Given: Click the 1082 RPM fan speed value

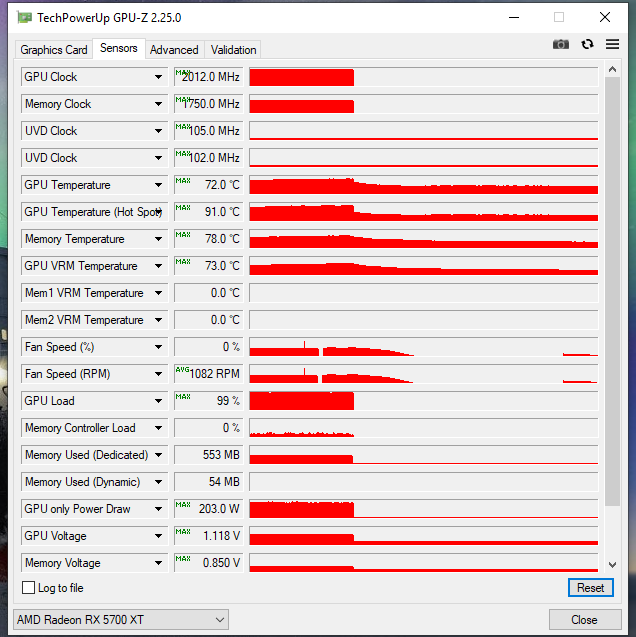Looking at the screenshot, I should coord(208,374).
